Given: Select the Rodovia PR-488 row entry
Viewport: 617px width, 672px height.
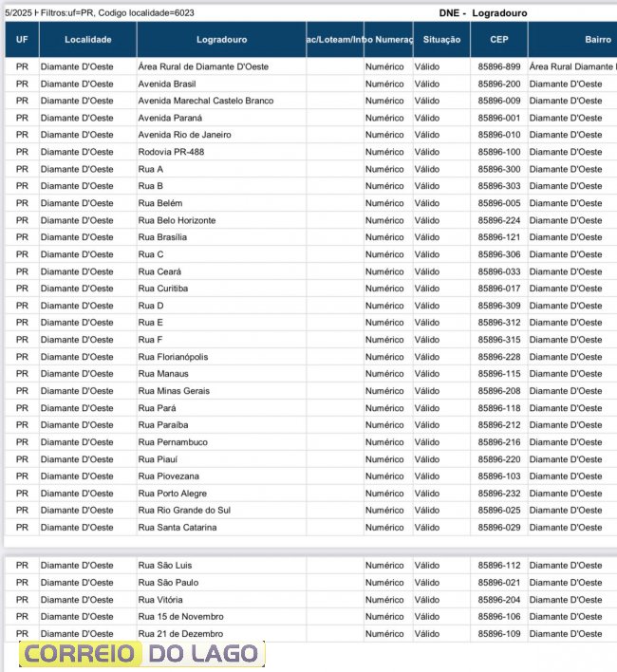Looking at the screenshot, I should pos(171,152).
